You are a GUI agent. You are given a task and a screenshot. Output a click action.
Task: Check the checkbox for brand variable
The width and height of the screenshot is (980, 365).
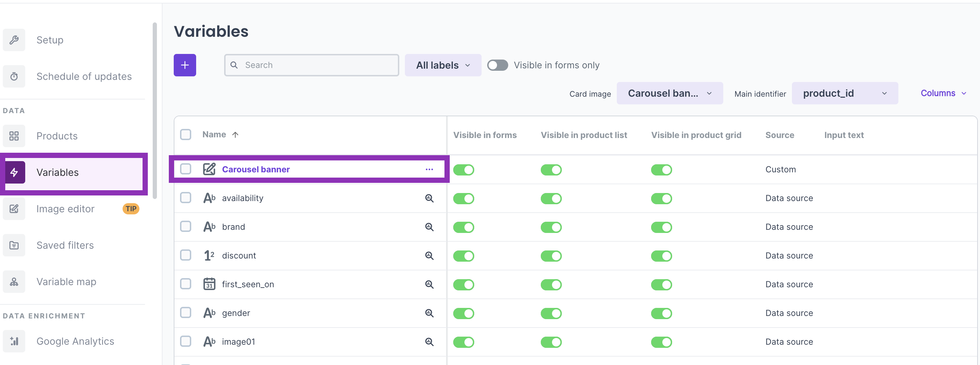pyautogui.click(x=186, y=227)
